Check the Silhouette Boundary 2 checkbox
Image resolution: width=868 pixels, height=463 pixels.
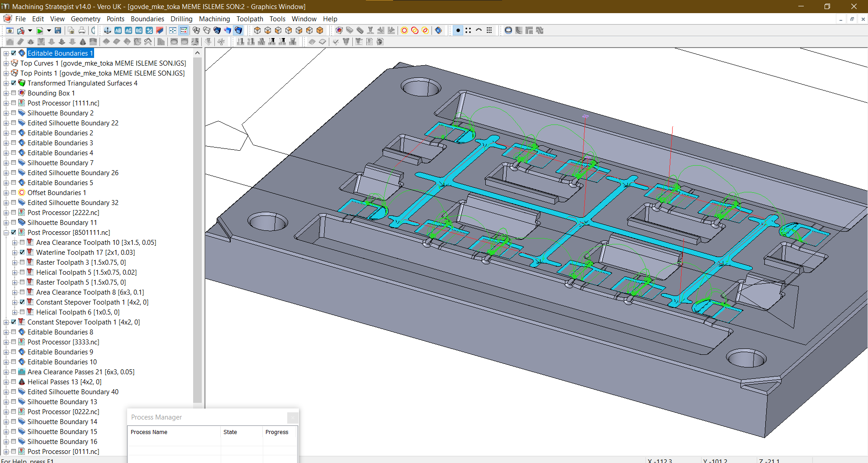click(14, 113)
